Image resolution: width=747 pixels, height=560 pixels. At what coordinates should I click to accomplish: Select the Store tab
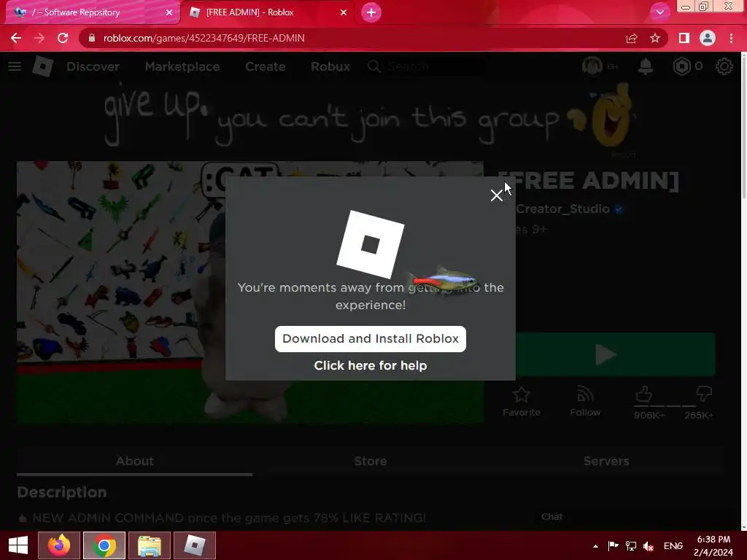coord(370,461)
